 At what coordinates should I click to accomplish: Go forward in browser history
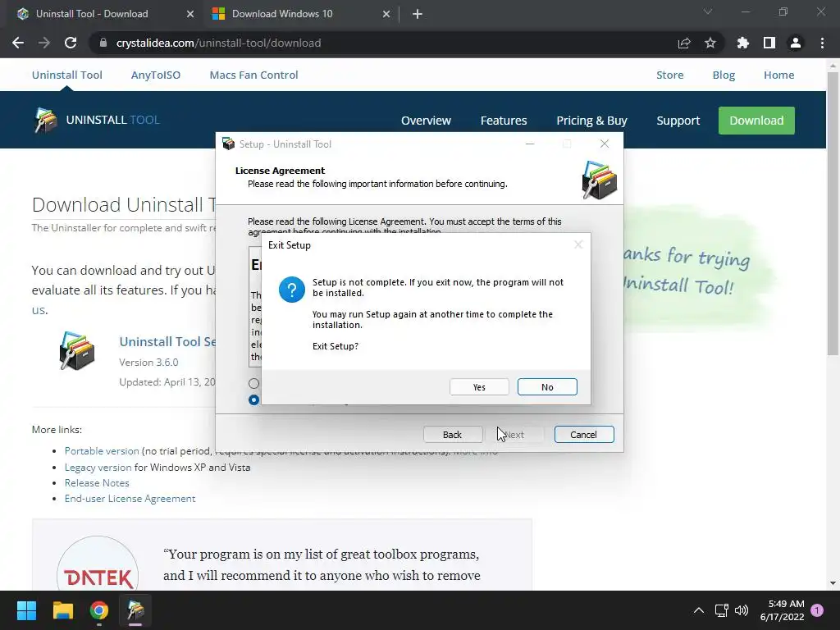click(x=44, y=43)
